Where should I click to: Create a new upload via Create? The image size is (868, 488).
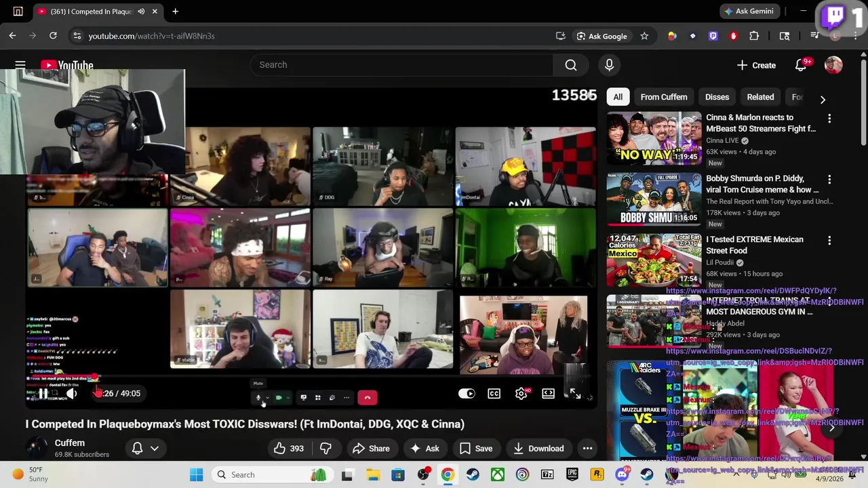(756, 65)
